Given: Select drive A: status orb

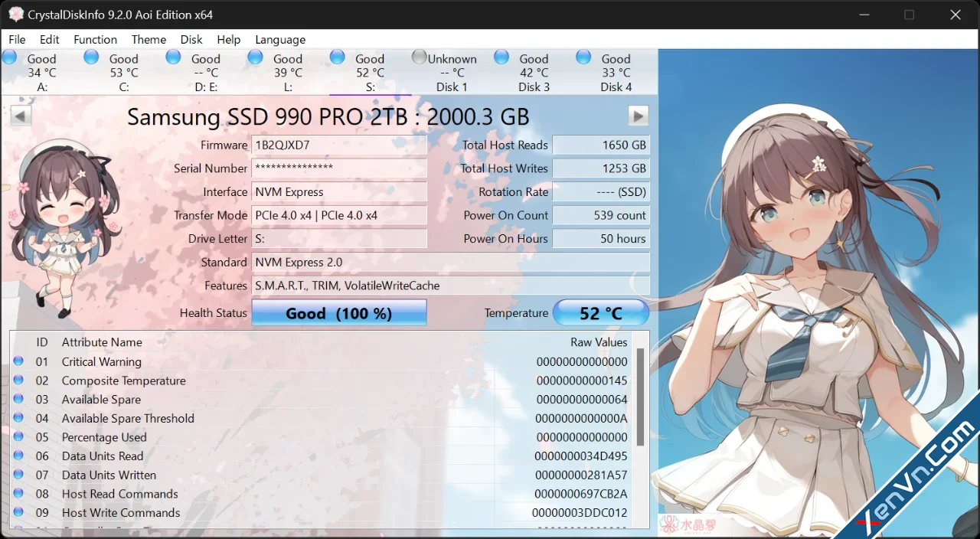Looking at the screenshot, I should (x=9, y=57).
